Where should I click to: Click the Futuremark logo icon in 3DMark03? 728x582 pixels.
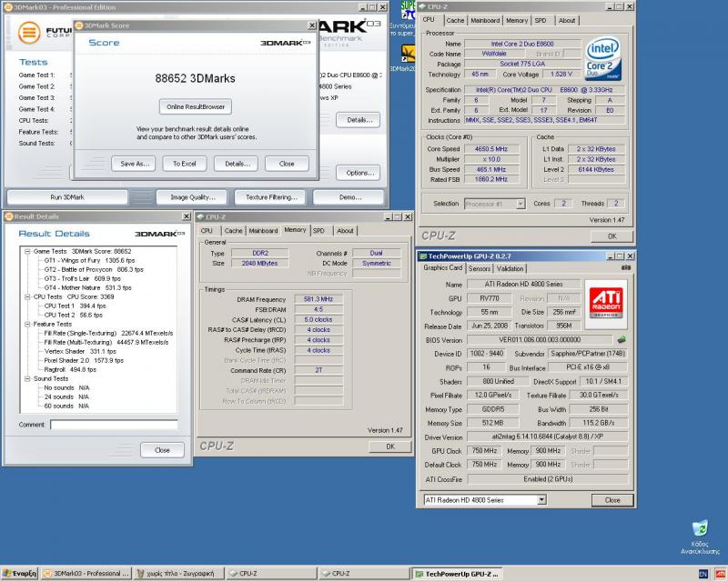tap(29, 33)
